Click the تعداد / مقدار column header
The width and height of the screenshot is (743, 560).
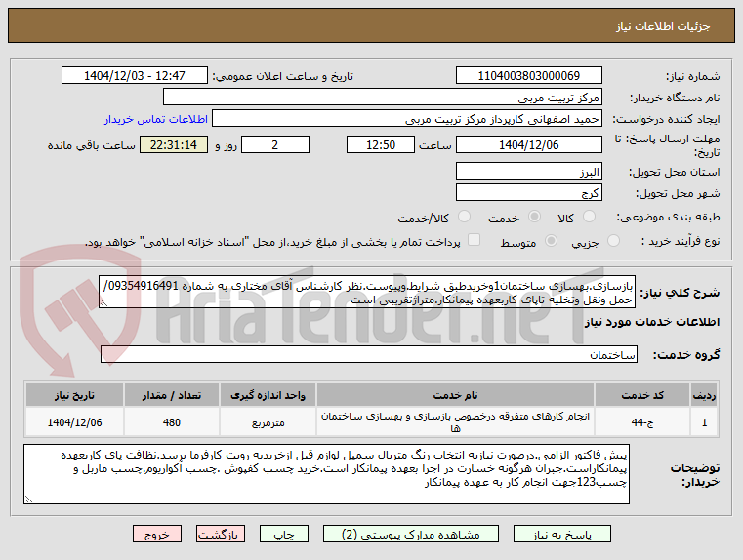point(172,395)
